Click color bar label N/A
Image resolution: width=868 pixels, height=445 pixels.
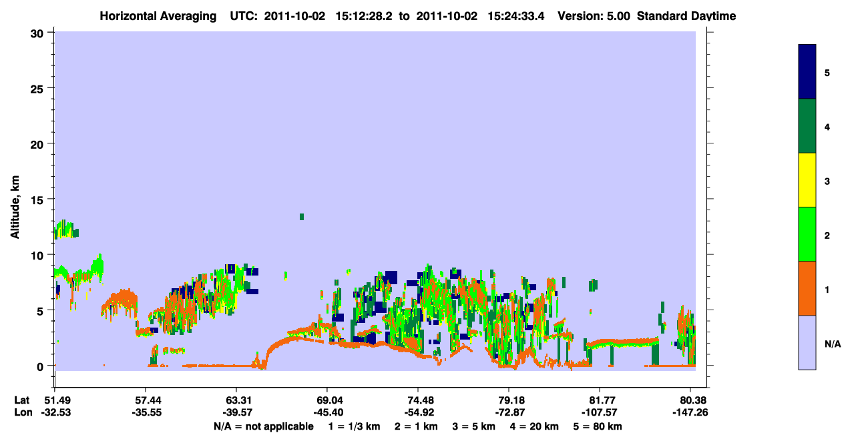(x=832, y=344)
